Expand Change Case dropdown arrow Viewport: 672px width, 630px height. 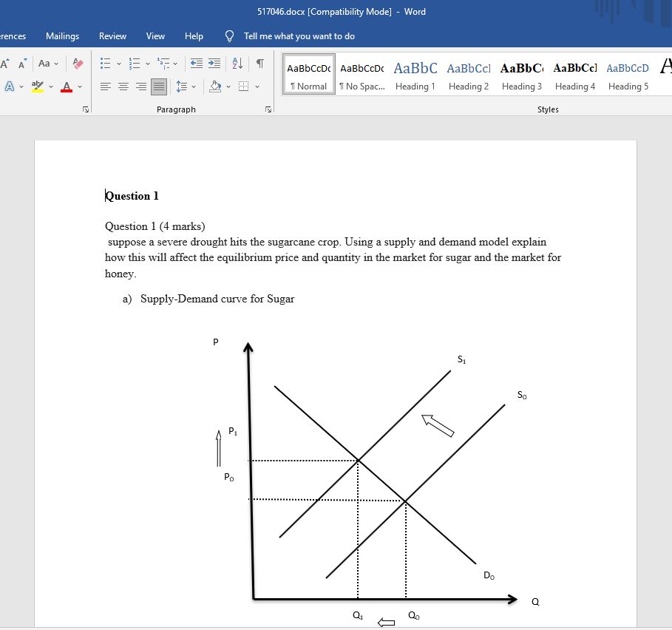point(56,64)
